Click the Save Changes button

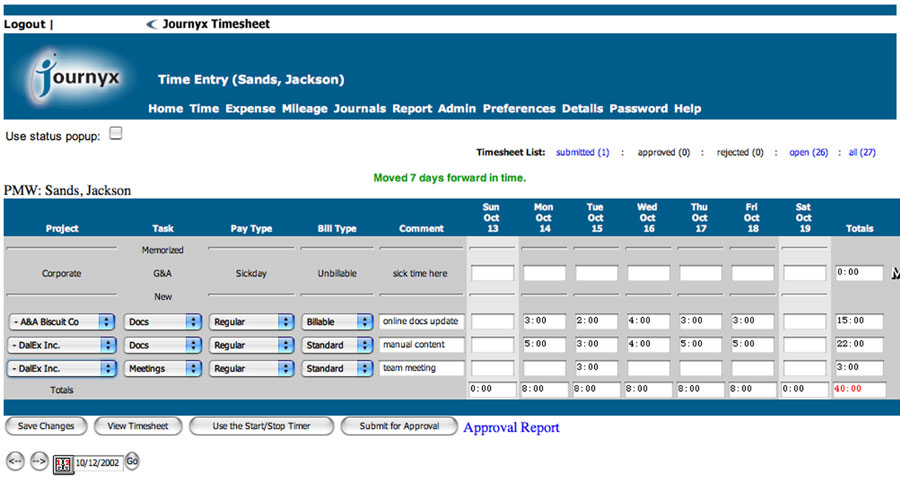point(46,426)
